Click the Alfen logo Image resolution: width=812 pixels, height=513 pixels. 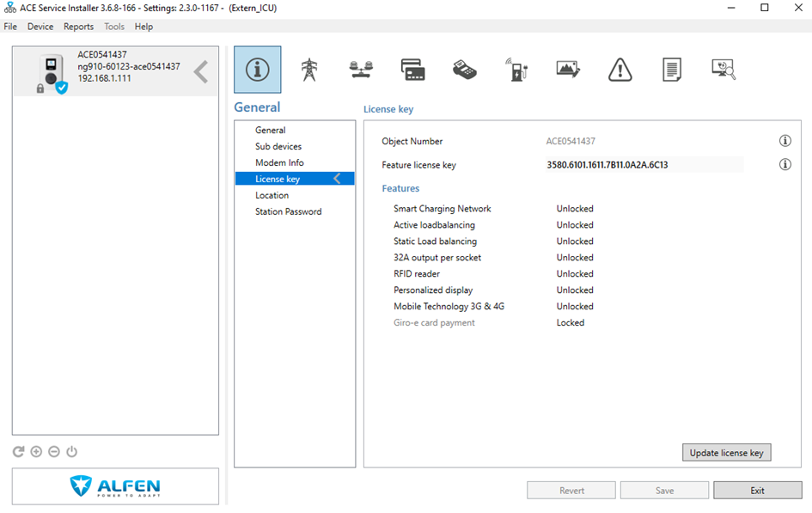point(115,486)
